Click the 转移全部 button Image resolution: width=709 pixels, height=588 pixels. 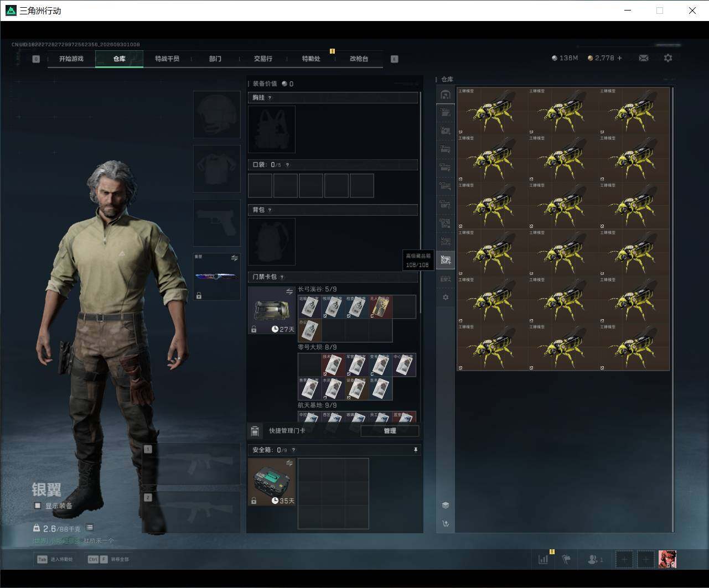point(108,559)
